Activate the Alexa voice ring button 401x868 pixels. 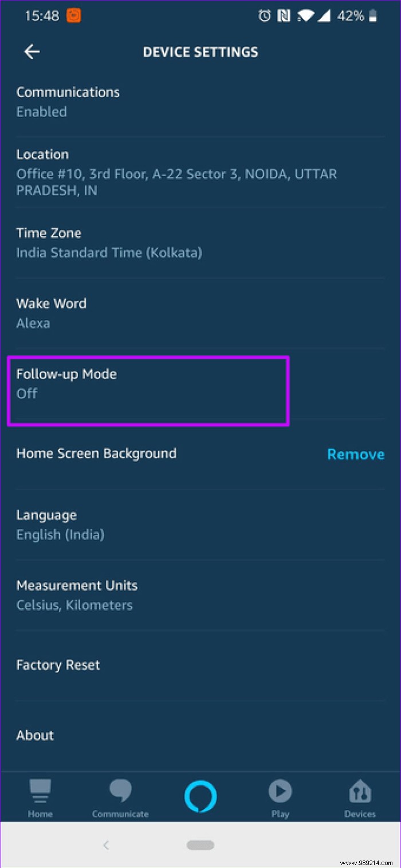[200, 797]
